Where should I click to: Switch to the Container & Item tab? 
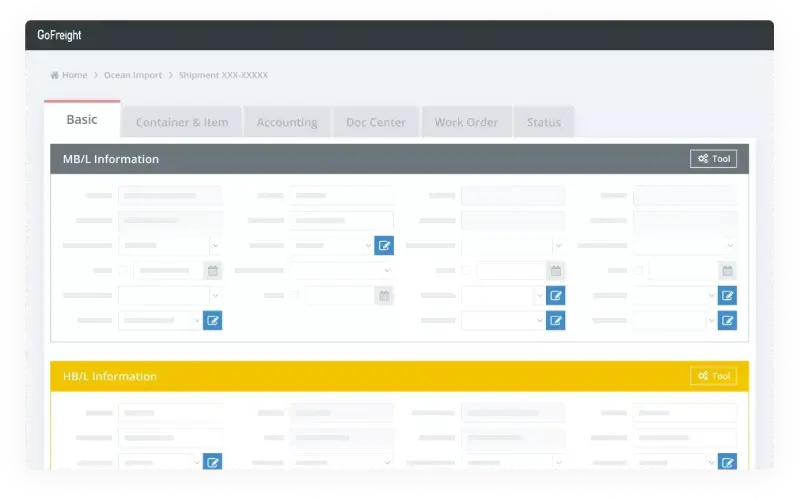(181, 122)
